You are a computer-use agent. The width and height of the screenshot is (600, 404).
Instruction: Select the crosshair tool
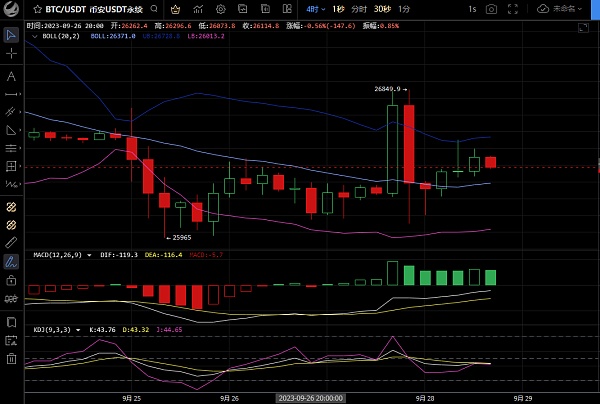[x=11, y=53]
